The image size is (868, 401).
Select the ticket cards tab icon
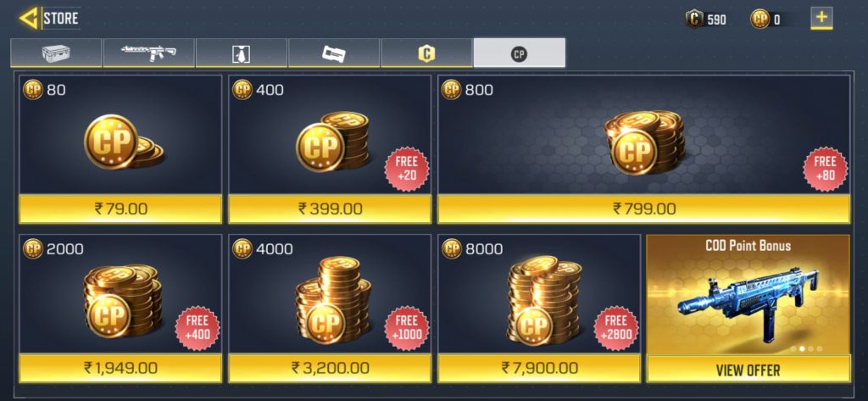coord(334,53)
